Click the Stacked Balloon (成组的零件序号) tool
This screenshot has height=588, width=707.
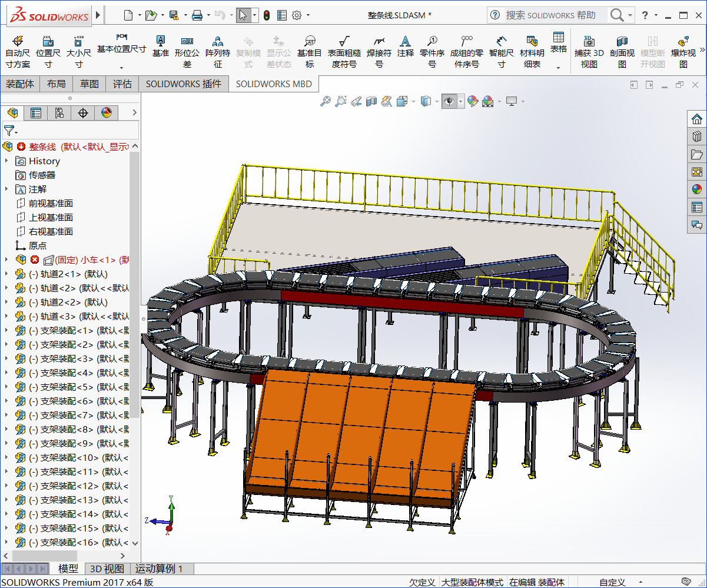click(x=467, y=51)
